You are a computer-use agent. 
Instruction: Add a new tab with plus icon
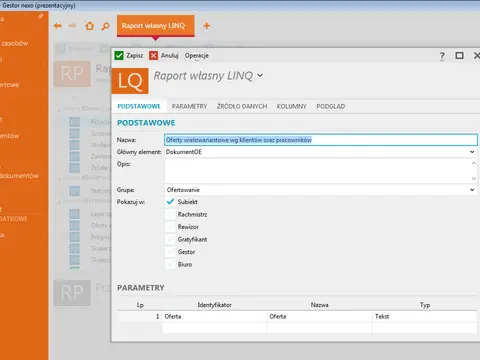pos(207,26)
